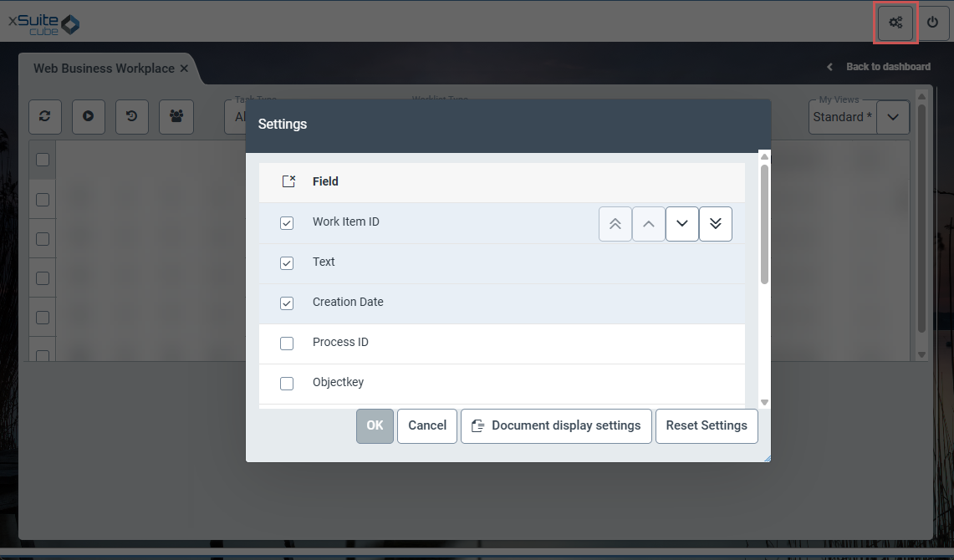The image size is (954, 560).
Task: Click the history clock toolbar icon
Action: [132, 117]
